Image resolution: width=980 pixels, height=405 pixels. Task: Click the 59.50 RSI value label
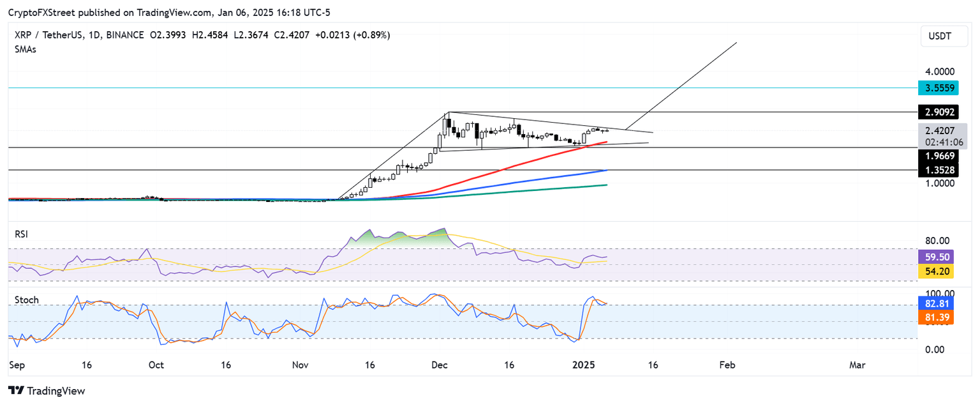point(936,257)
